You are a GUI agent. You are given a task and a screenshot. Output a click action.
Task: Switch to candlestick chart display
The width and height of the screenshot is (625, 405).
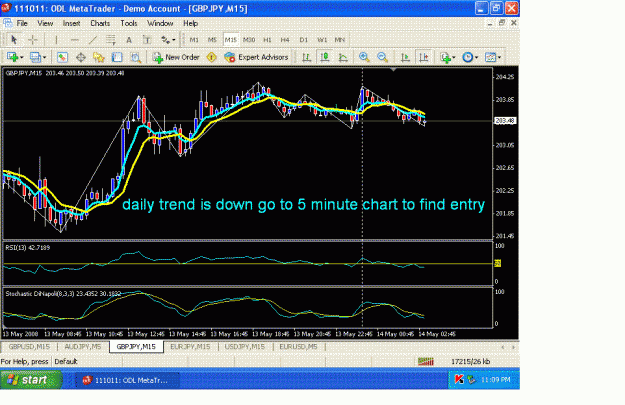tap(325, 57)
